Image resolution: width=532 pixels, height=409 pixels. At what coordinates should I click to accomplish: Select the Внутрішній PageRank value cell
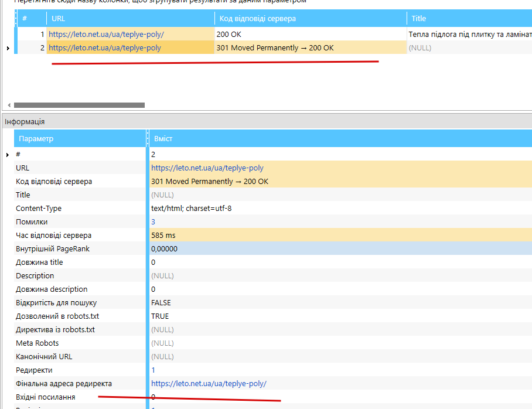click(x=340, y=249)
